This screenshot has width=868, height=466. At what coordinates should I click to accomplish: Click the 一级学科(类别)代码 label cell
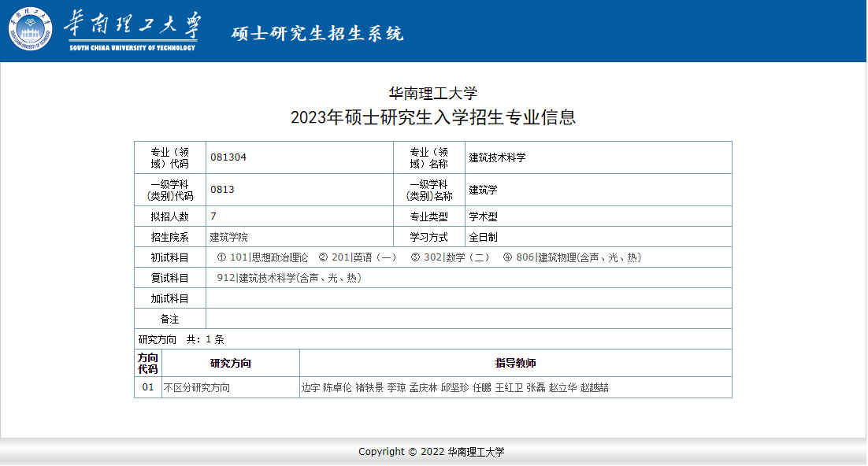click(170, 190)
